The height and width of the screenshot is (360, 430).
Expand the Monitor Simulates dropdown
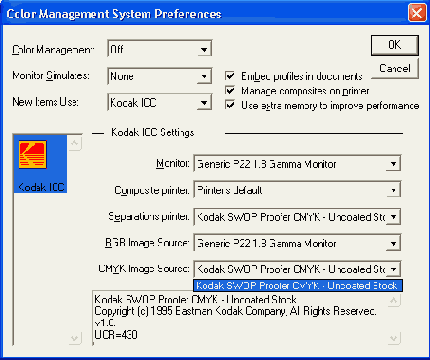tap(204, 77)
